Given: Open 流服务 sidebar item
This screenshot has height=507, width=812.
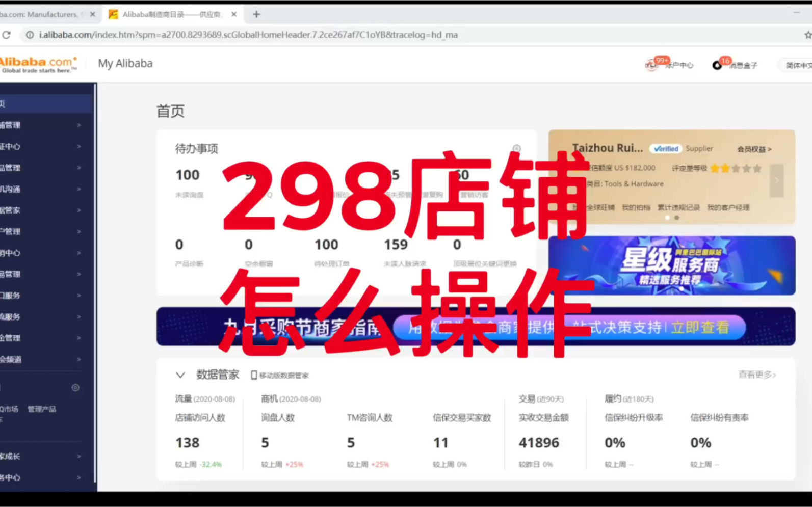Looking at the screenshot, I should 46,317.
